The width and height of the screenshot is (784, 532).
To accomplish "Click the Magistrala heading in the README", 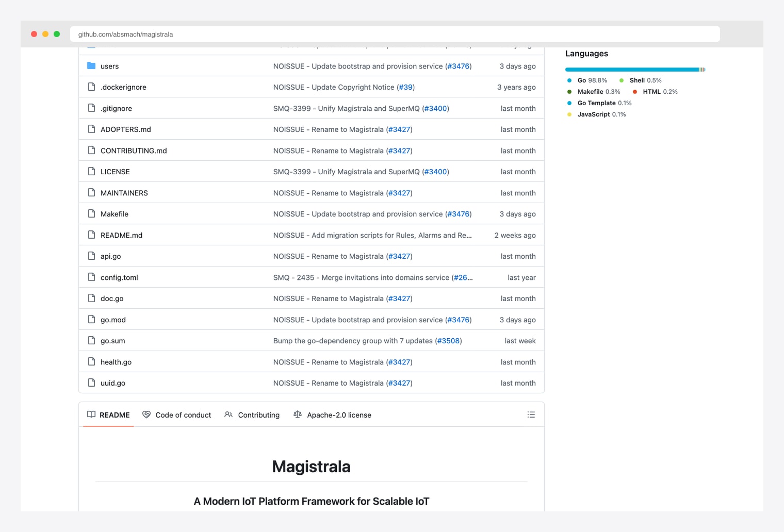I will 311,467.
